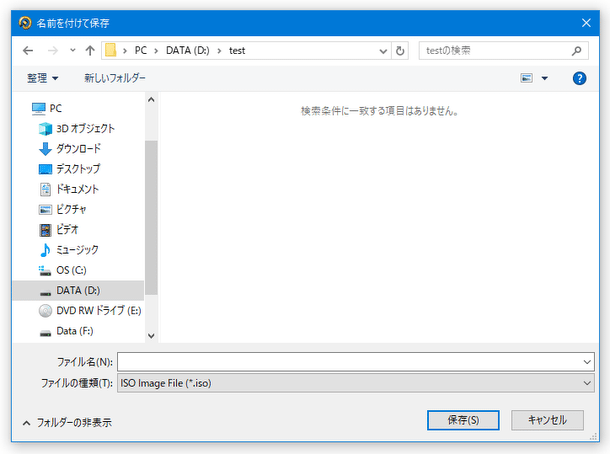This screenshot has width=610, height=454.
Task: Click the back navigation arrow
Action: tap(27, 49)
